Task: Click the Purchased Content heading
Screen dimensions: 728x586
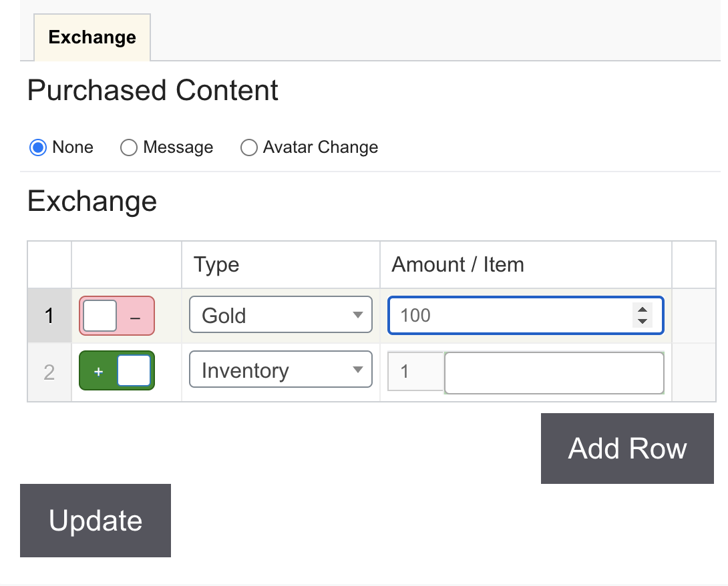Action: tap(153, 90)
